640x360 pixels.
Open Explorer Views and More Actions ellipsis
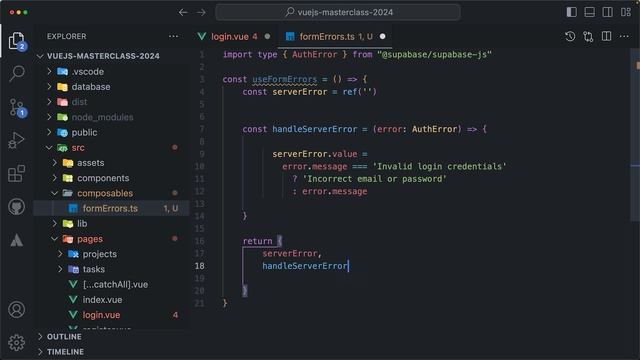point(173,36)
